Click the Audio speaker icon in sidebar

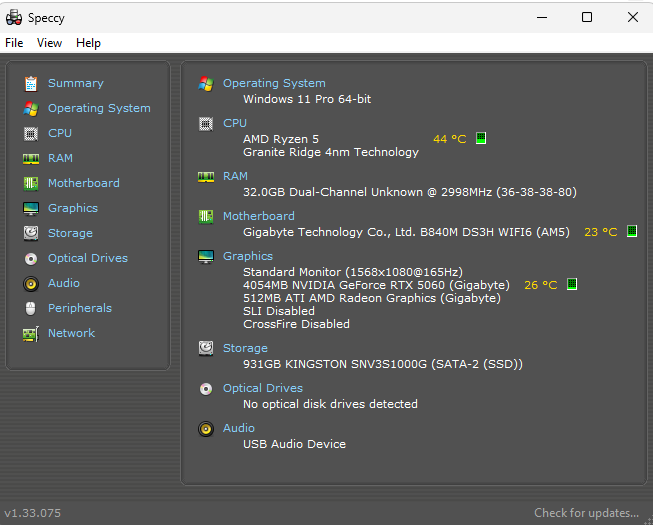click(x=31, y=284)
